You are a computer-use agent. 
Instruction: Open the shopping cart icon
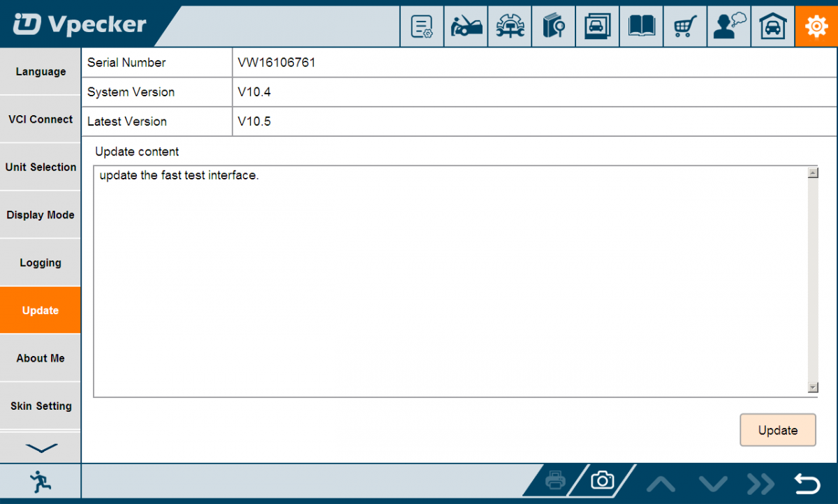click(686, 27)
